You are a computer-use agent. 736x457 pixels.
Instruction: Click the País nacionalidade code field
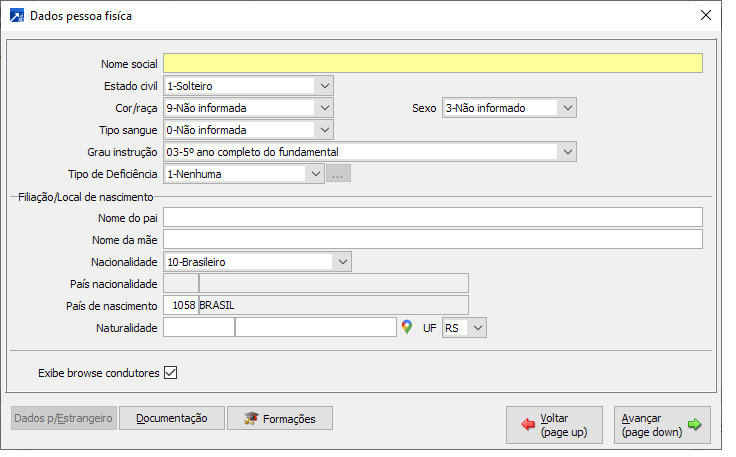[x=181, y=283]
